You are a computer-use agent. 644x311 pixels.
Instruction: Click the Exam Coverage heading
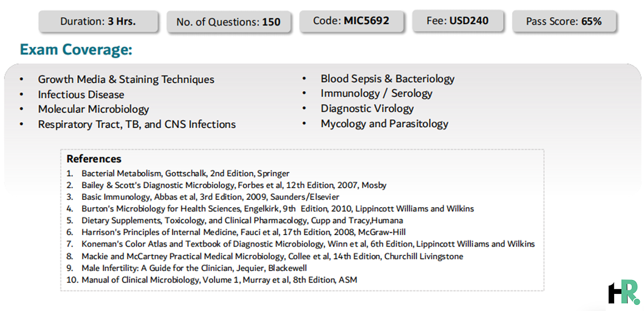[77, 50]
